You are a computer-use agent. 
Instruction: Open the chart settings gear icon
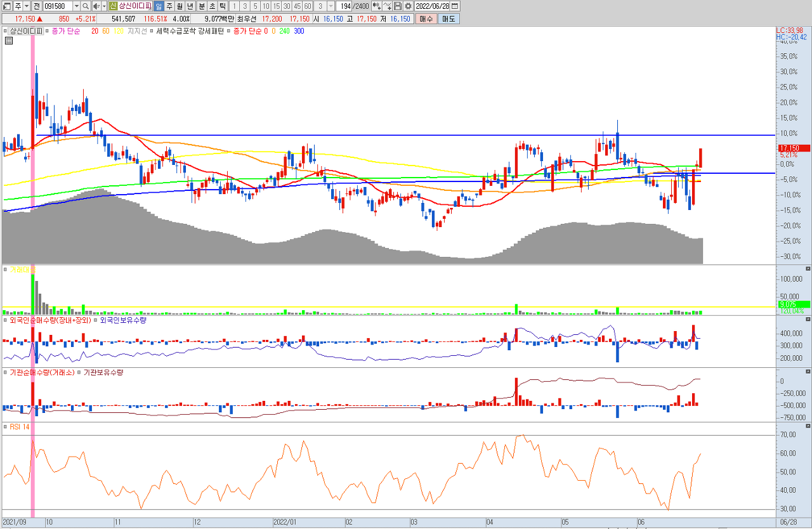click(x=408, y=6)
